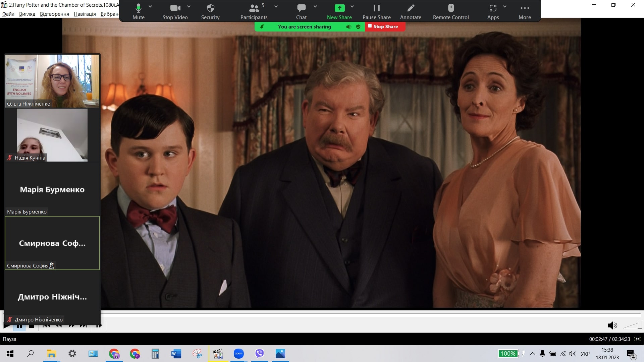Open Viber from the Windows taskbar

(260, 354)
